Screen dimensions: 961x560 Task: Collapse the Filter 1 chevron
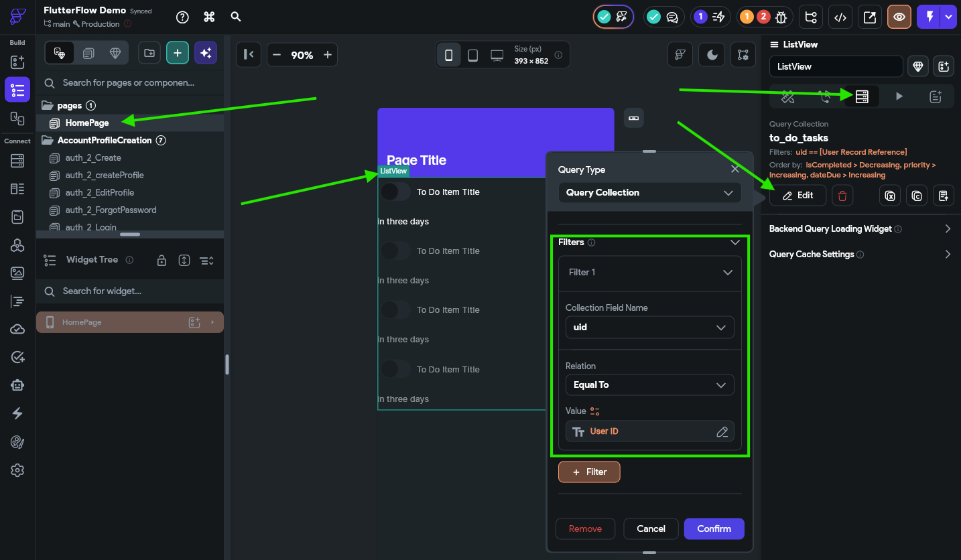click(728, 273)
